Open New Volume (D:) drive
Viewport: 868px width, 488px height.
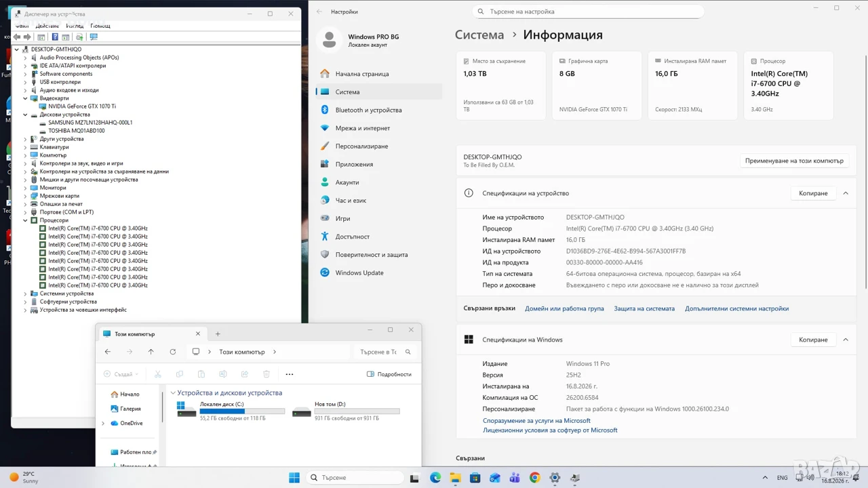[x=346, y=411]
